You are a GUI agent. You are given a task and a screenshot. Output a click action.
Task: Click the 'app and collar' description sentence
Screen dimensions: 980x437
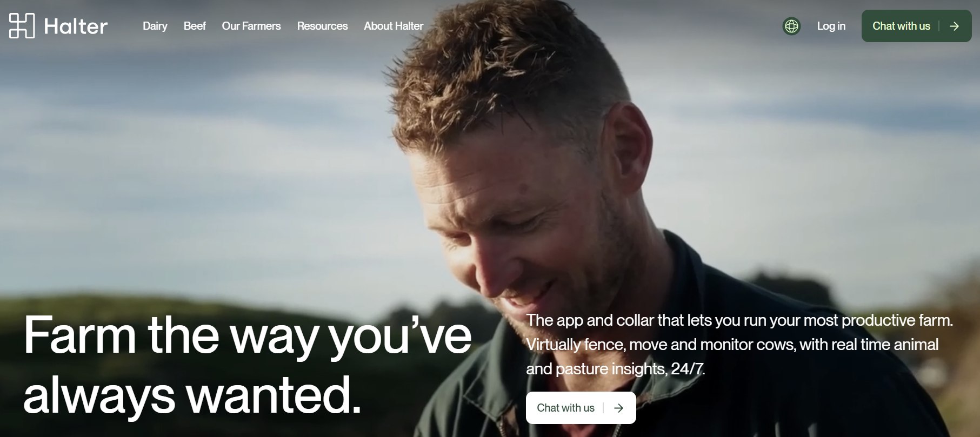[x=739, y=320]
